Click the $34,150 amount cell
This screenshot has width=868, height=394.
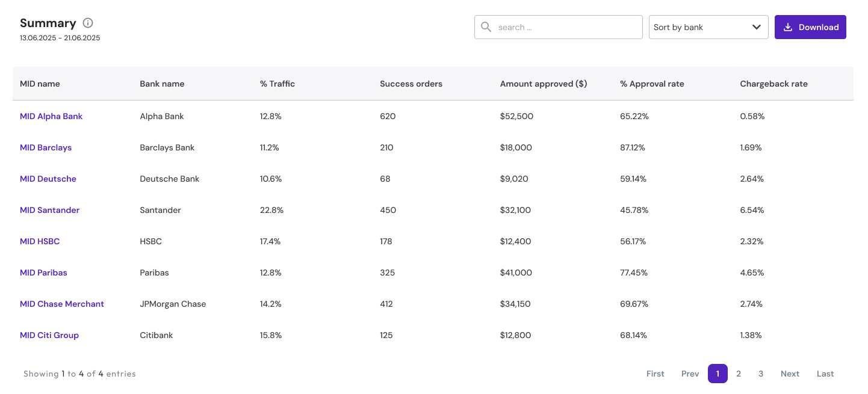[x=515, y=304]
